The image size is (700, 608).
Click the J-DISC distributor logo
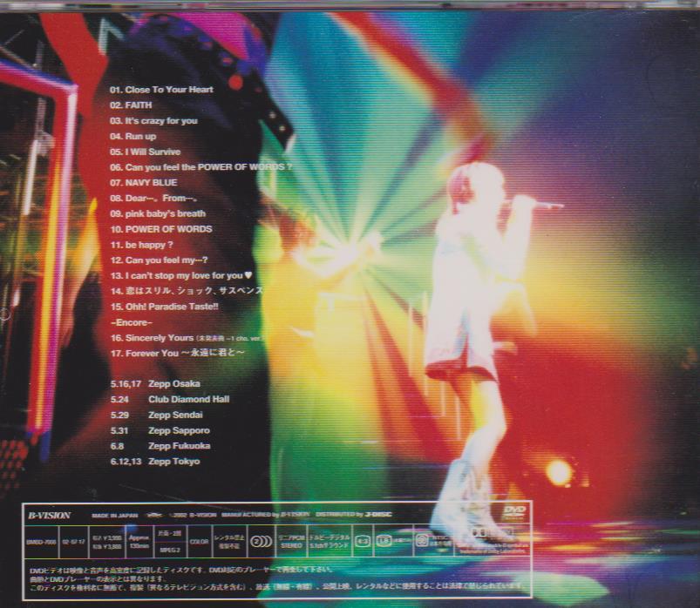(377, 514)
